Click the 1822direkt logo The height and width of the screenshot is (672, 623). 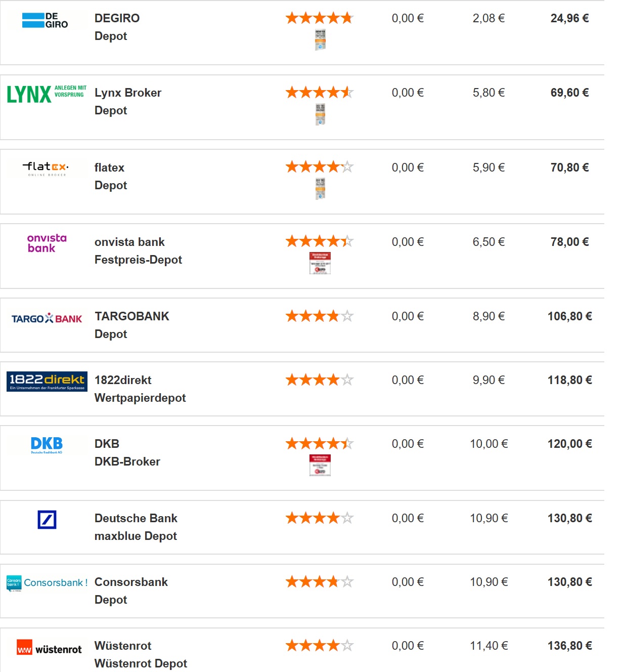(x=47, y=382)
